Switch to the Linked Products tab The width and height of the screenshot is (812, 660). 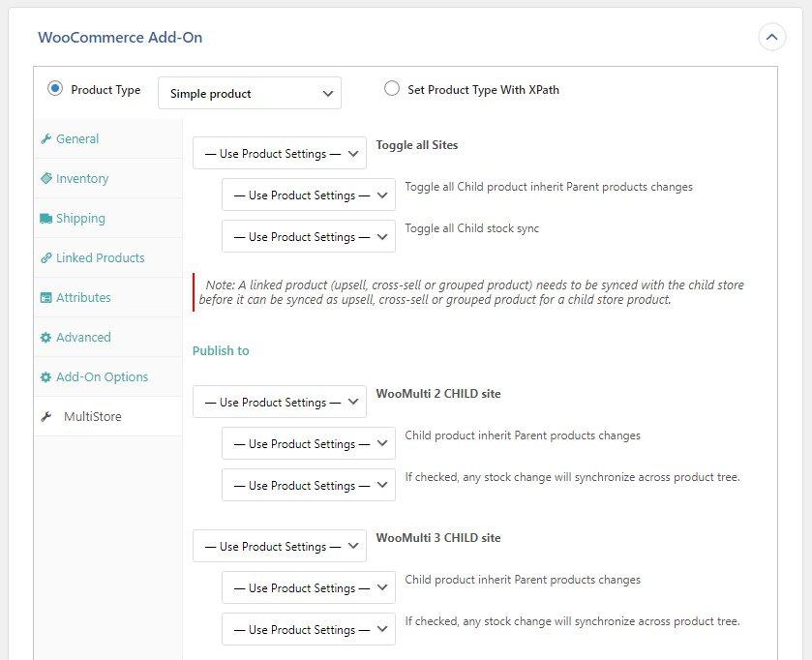[100, 258]
